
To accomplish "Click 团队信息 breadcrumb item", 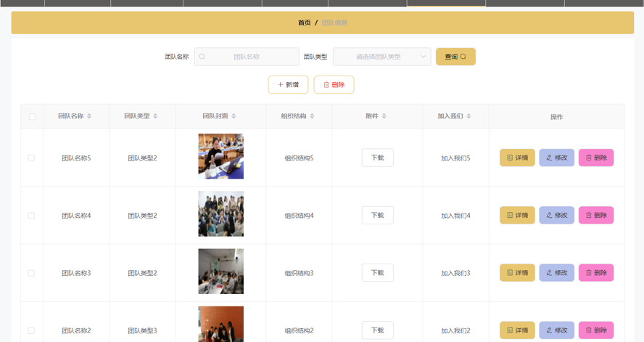I will [334, 23].
